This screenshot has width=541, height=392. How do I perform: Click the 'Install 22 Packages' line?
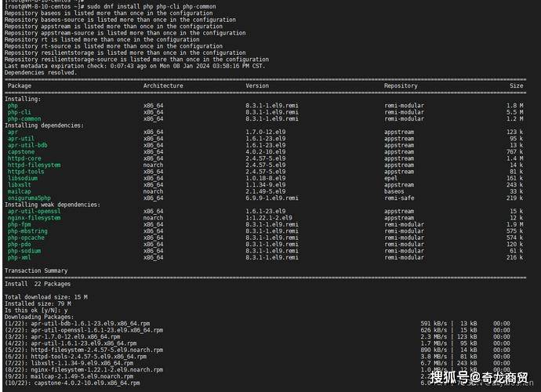(x=38, y=284)
